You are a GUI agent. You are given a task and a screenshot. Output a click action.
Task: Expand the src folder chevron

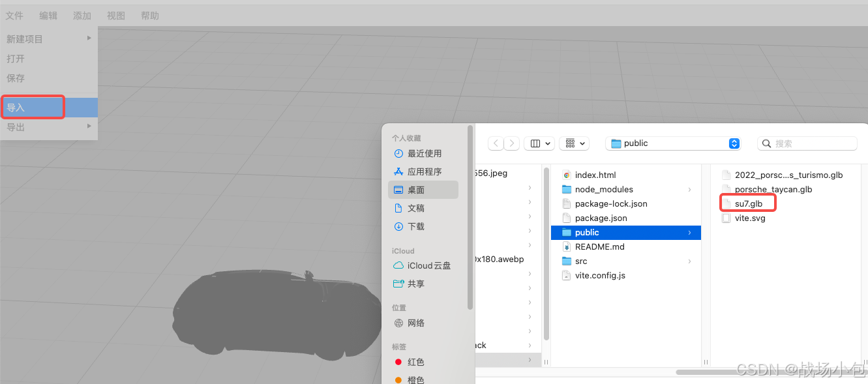coord(689,261)
